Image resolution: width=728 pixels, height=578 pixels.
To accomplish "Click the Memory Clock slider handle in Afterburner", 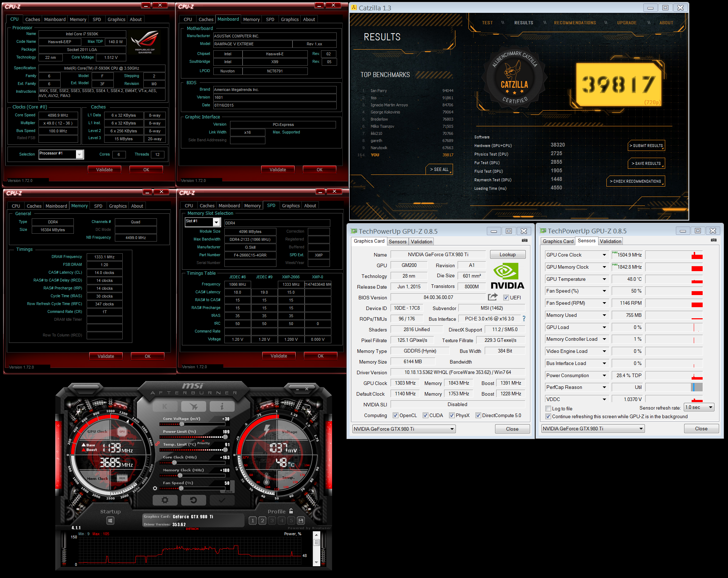I will [179, 476].
